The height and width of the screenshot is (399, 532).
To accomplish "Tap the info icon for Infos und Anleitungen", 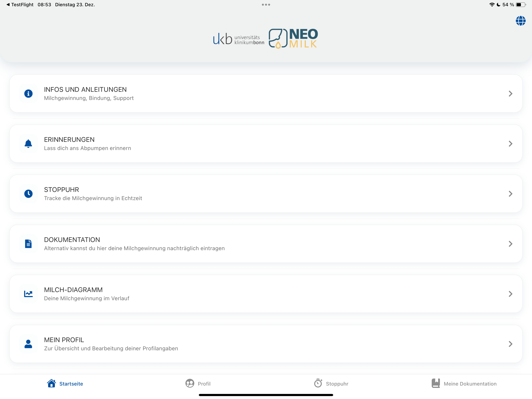I will pyautogui.click(x=28, y=94).
